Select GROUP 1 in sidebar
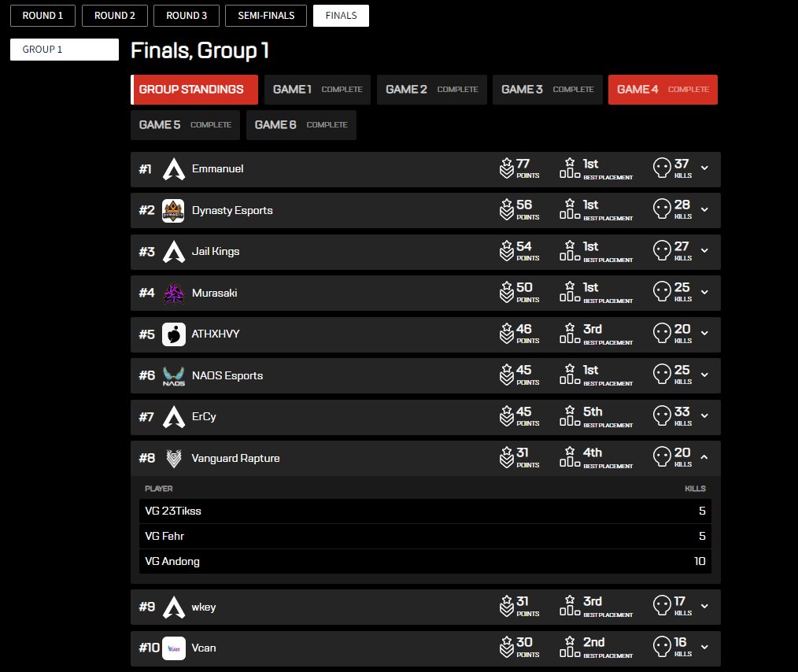The width and height of the screenshot is (798, 672). [65, 50]
